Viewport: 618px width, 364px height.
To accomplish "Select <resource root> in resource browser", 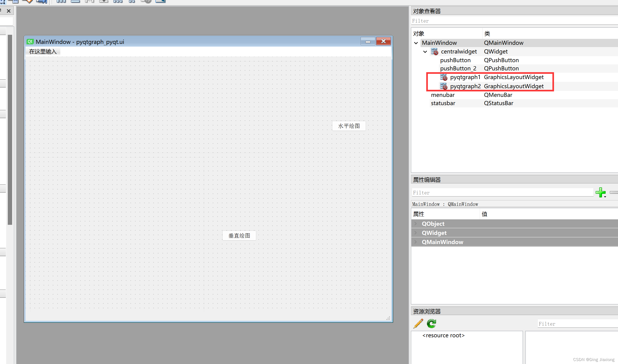I will [x=443, y=335].
